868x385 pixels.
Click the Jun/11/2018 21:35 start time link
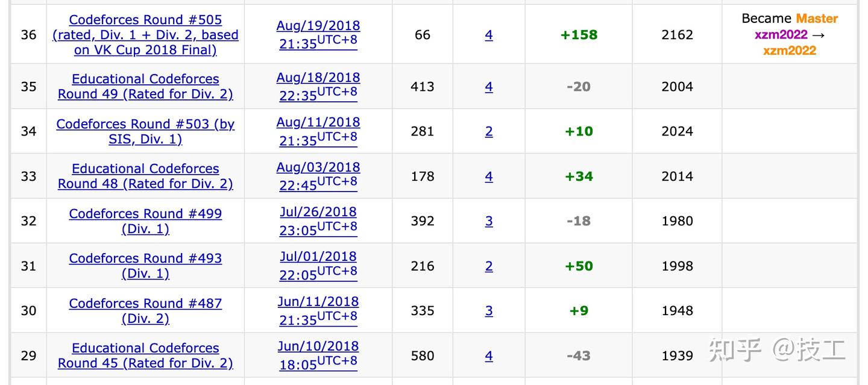click(318, 311)
